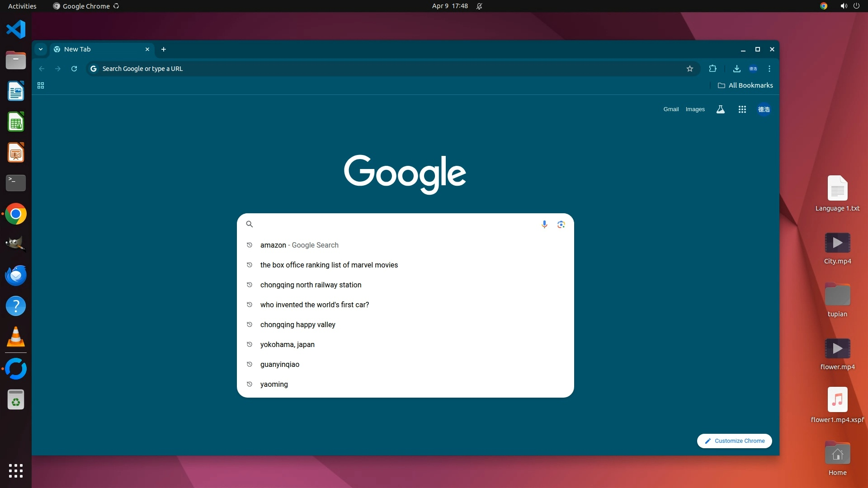The width and height of the screenshot is (868, 488).
Task: Bookmark this tab with star icon
Action: (689, 69)
